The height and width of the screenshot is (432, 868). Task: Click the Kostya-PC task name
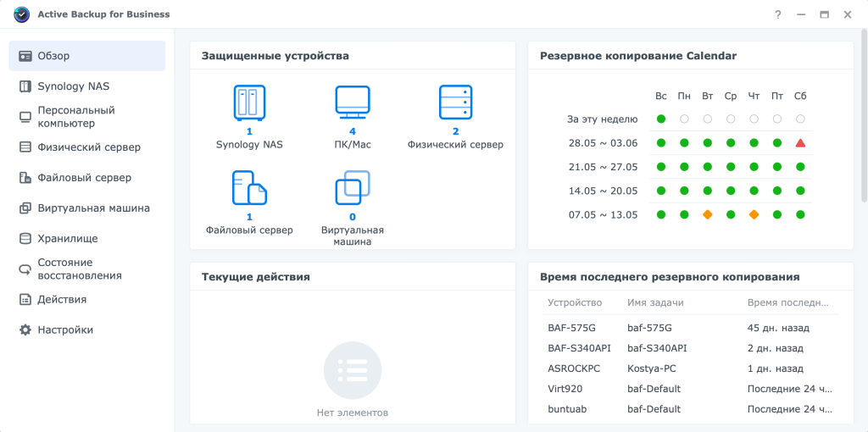652,368
